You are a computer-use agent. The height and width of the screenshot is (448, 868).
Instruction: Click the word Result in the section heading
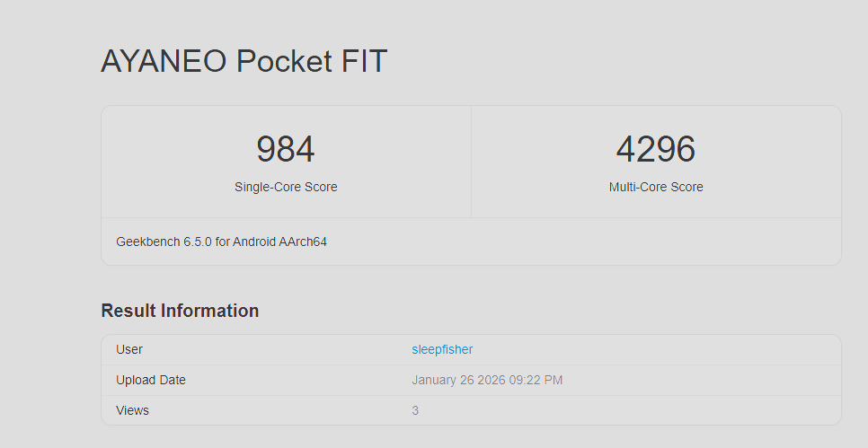coord(128,311)
